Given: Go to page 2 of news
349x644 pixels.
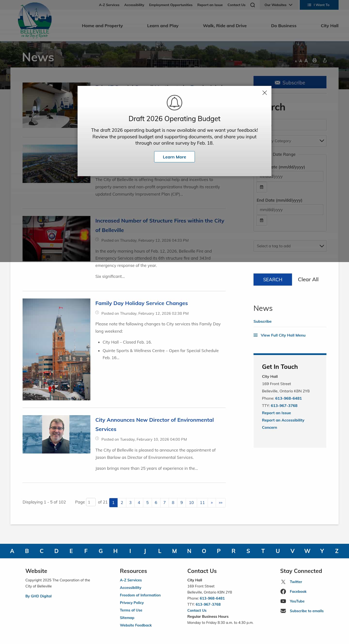Looking at the screenshot, I should tap(122, 503).
